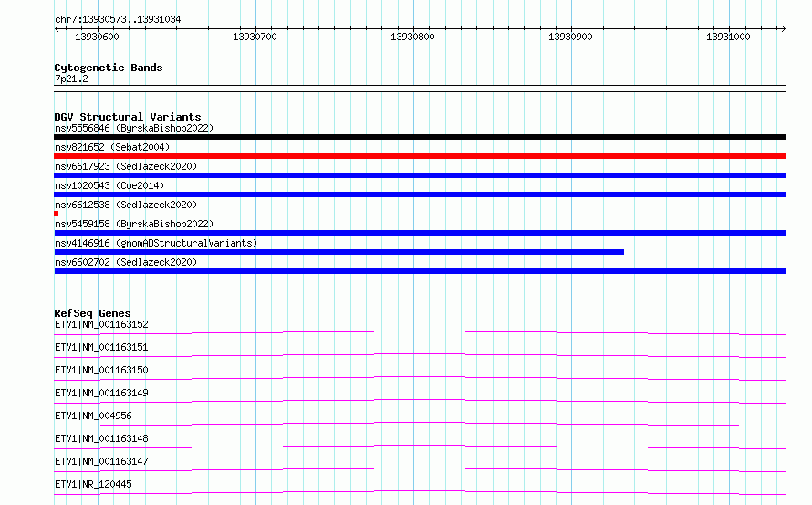Select the ETV1|NR_120445 transcript label
This screenshot has height=505, width=812.
click(93, 484)
